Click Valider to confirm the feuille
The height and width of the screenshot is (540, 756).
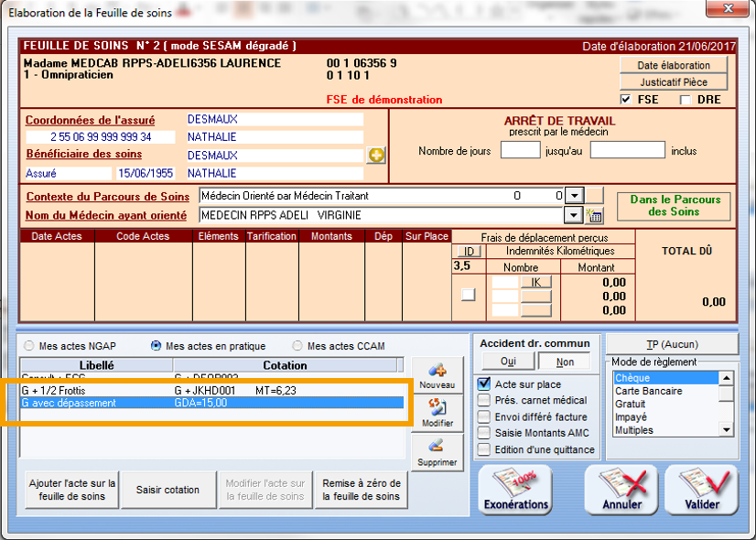[701, 490]
